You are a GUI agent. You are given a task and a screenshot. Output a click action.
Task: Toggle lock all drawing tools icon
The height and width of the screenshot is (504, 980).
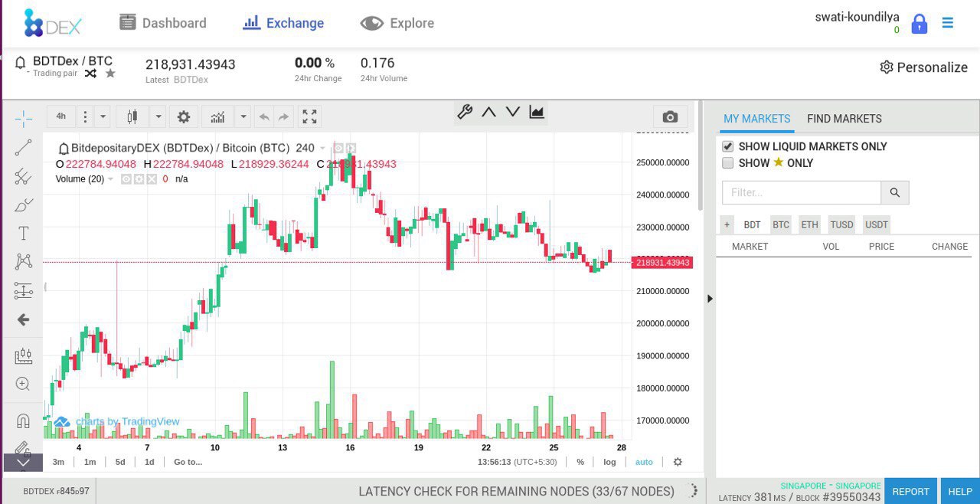(24, 447)
